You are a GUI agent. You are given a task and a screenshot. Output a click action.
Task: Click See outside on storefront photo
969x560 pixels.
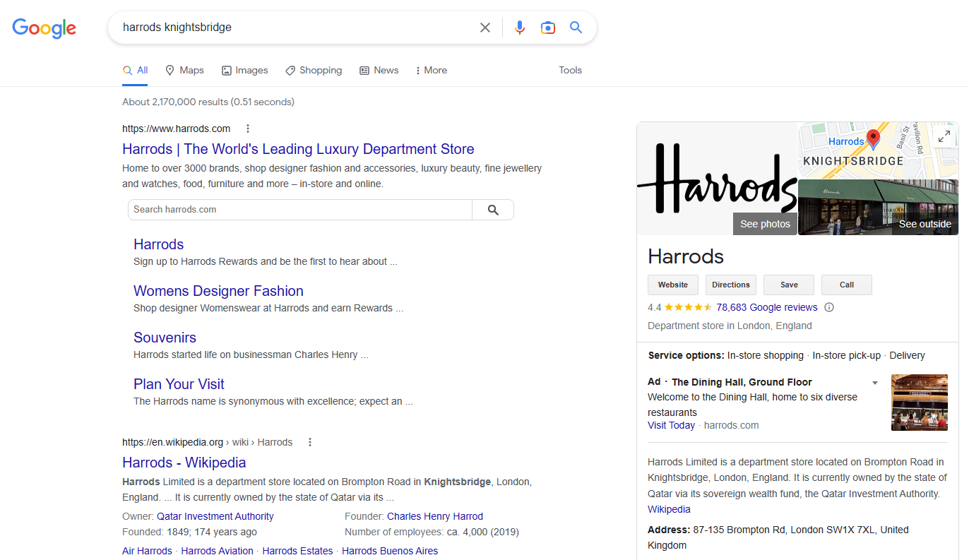[x=925, y=224]
